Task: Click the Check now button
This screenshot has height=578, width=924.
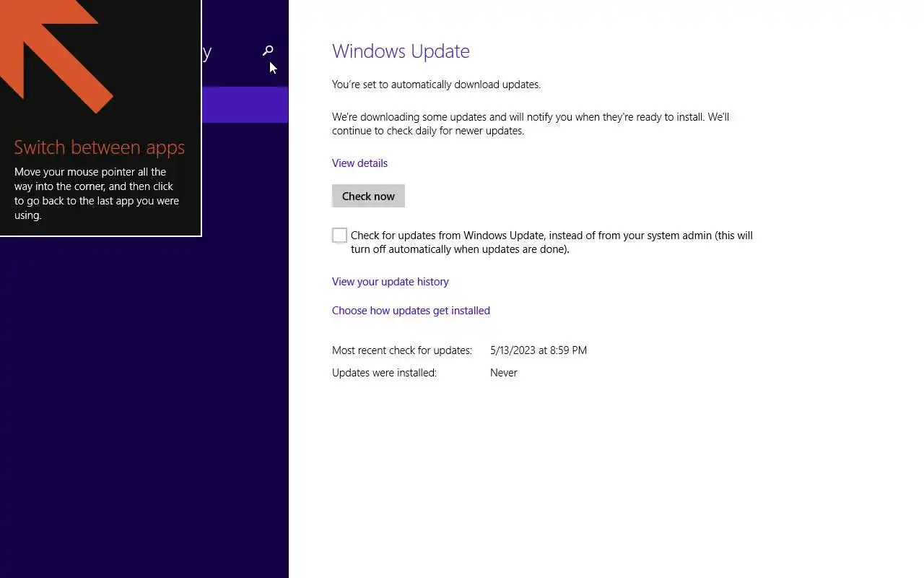Action: coord(368,196)
